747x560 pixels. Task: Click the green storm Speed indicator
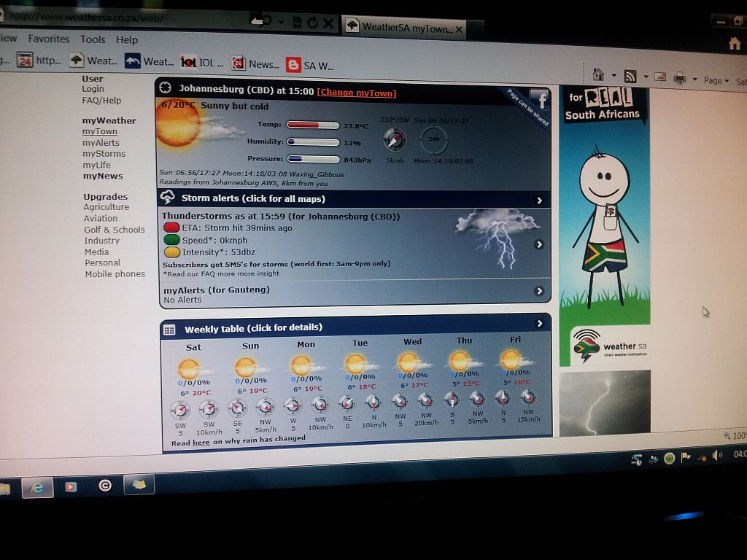tap(171, 239)
